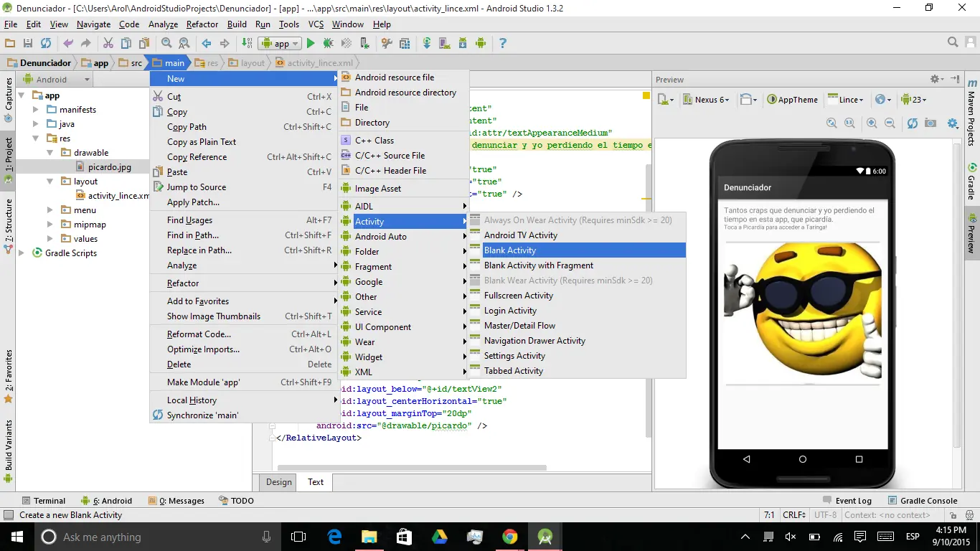Screen dimensions: 980x551
Task: Click the Make Project icon
Action: (x=247, y=44)
